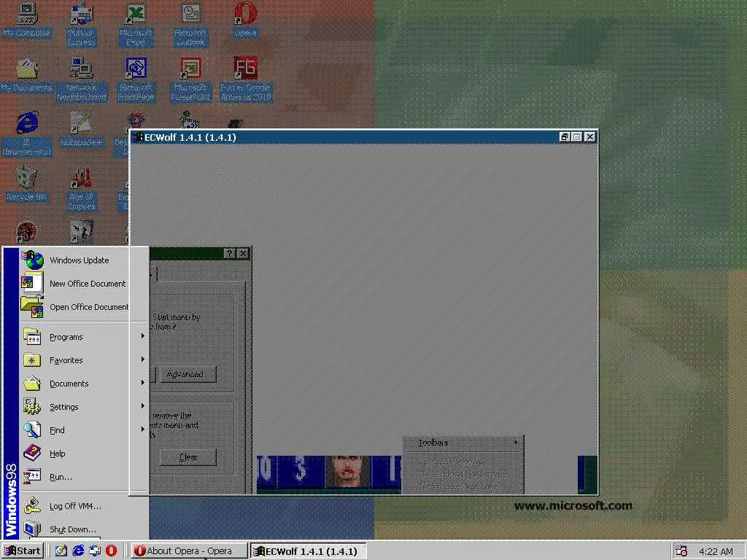Expand the Programs submenu

[x=85, y=337]
